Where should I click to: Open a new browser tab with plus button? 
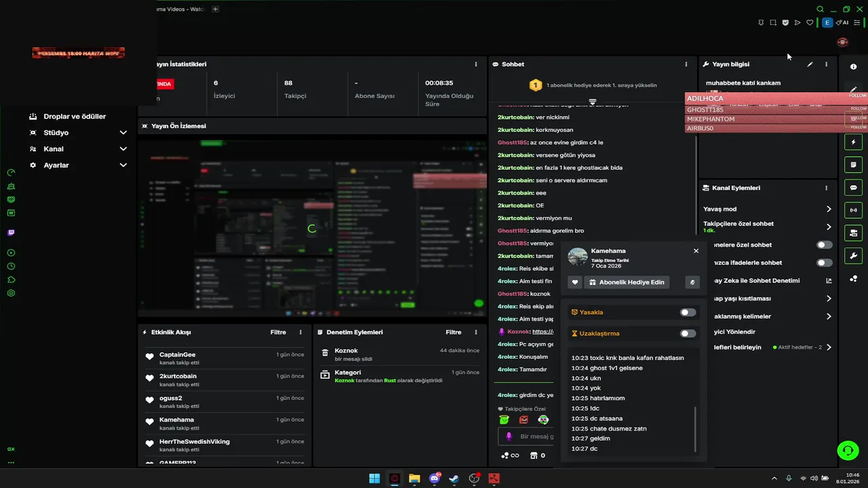(x=216, y=9)
